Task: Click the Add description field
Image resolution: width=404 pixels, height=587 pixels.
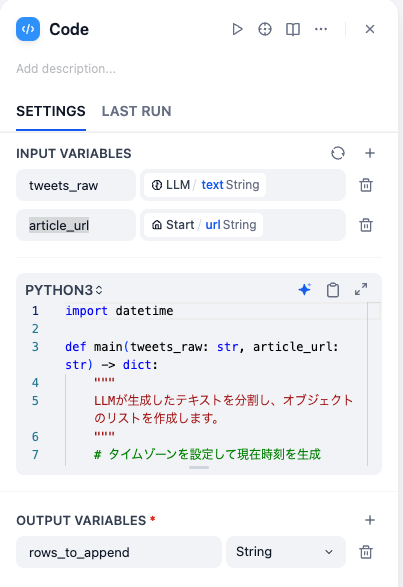Action: click(66, 69)
